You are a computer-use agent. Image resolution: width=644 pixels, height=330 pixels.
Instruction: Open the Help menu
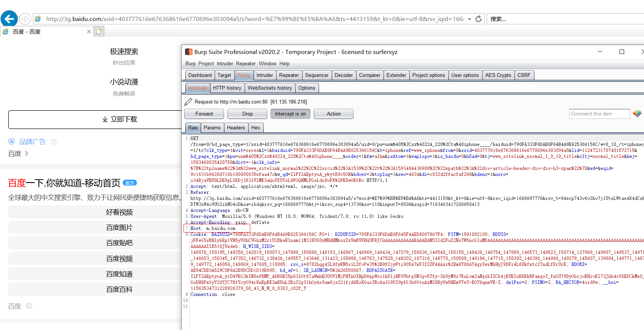click(284, 64)
